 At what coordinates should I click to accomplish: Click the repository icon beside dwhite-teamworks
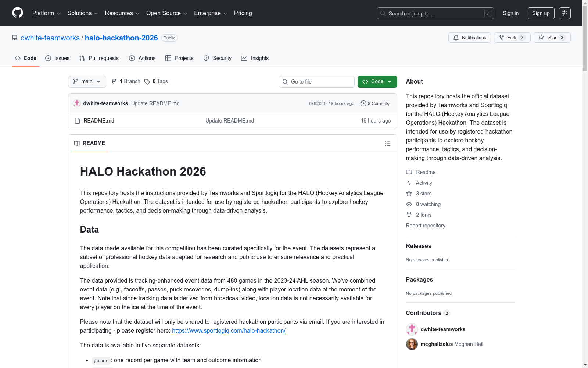point(15,38)
